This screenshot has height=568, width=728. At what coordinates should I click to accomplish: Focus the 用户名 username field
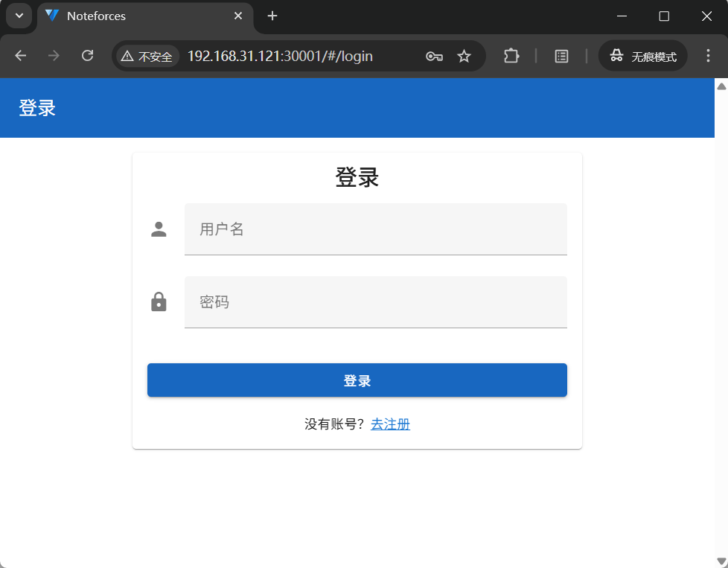(376, 229)
